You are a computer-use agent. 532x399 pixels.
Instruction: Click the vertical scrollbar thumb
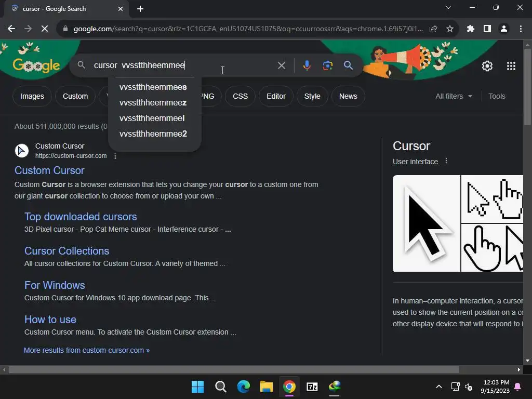pyautogui.click(x=527, y=87)
